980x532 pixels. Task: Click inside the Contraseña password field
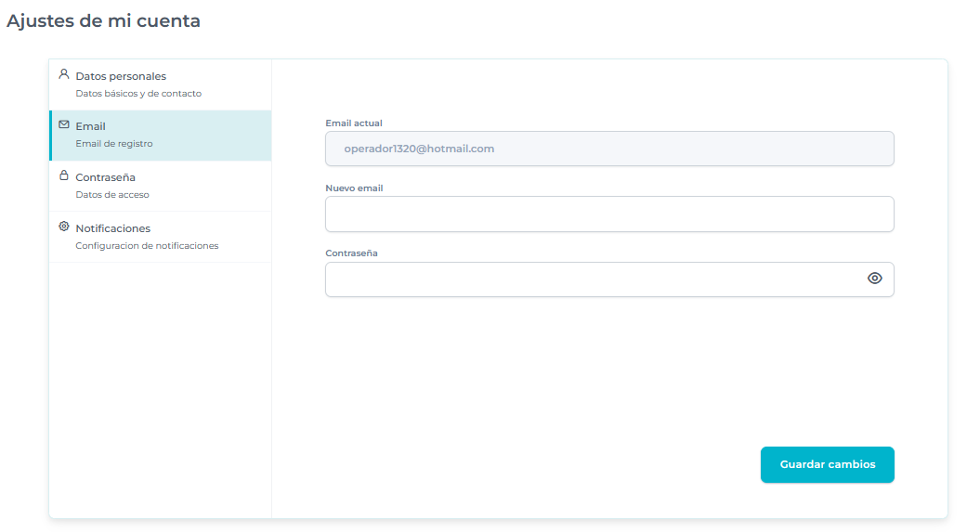[x=595, y=279]
